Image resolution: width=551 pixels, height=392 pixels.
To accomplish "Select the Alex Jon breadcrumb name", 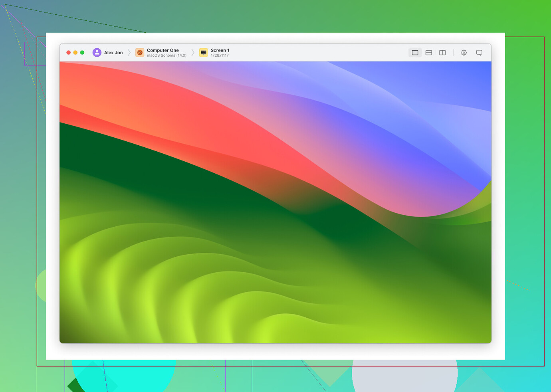I will pos(113,53).
